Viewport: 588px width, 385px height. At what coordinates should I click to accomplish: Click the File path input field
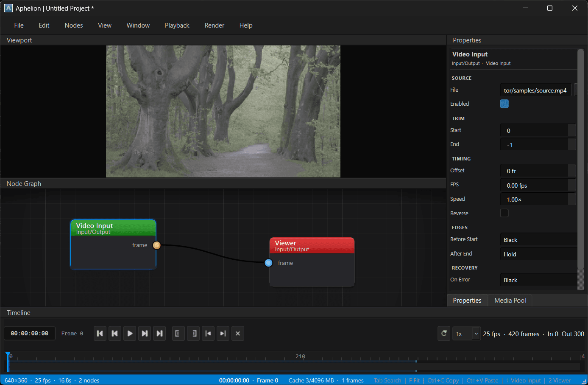(x=536, y=90)
